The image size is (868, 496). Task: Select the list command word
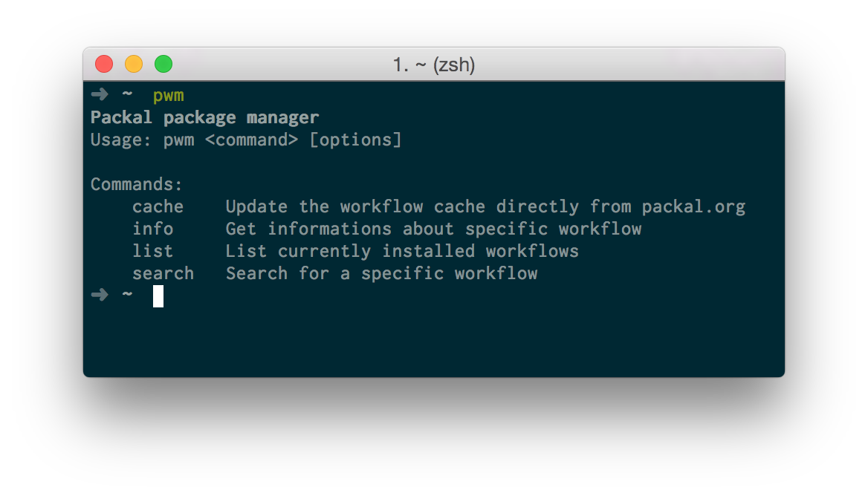click(x=153, y=251)
